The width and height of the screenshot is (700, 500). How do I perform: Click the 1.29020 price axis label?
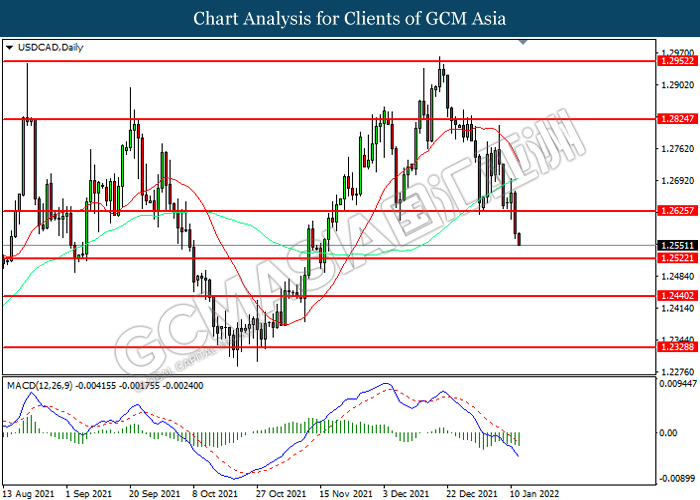(678, 85)
